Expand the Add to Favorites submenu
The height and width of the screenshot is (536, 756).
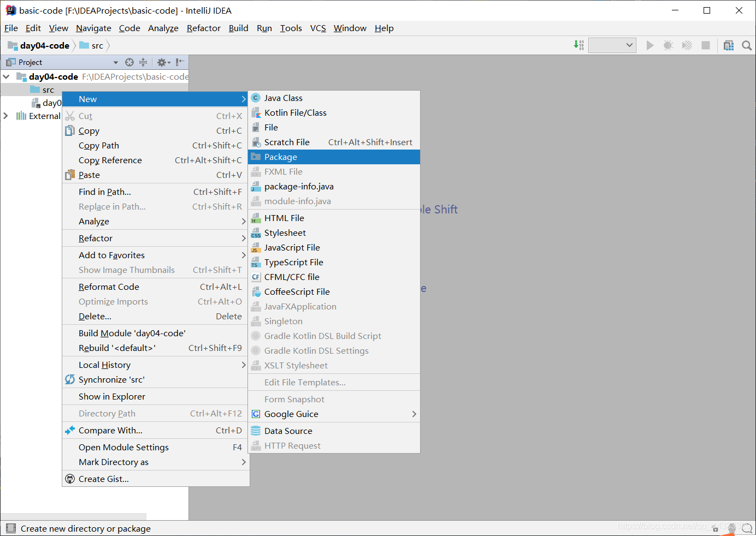pyautogui.click(x=155, y=255)
